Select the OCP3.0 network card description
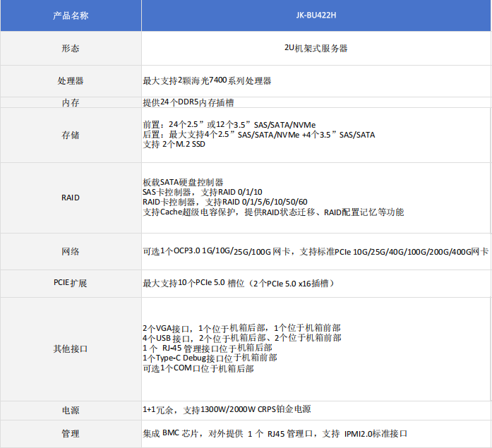 (x=315, y=251)
